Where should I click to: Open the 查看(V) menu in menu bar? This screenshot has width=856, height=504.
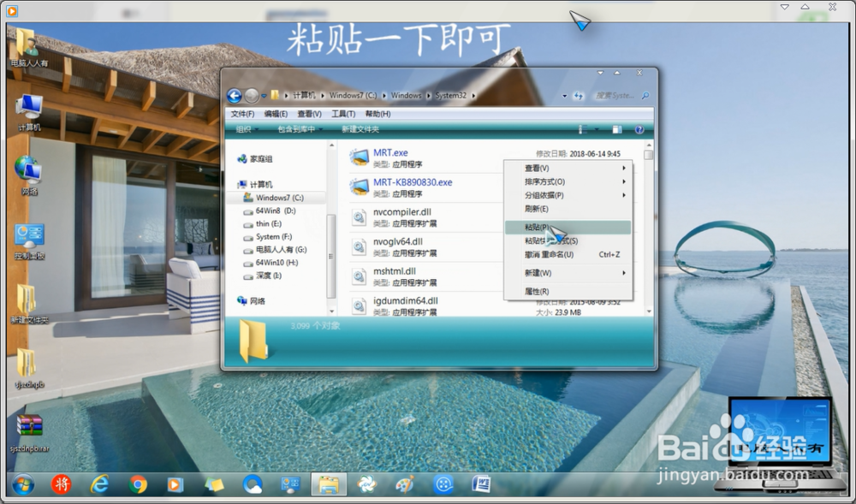pyautogui.click(x=310, y=114)
